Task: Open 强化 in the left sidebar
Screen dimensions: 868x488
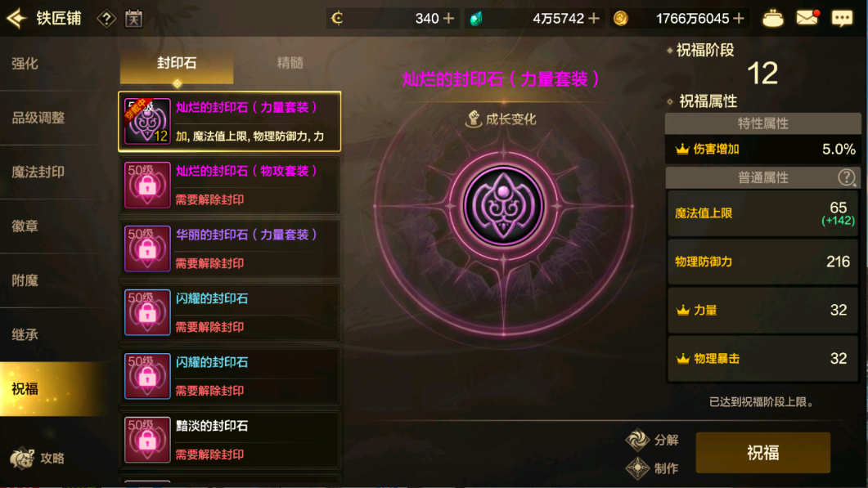Action: pos(25,64)
